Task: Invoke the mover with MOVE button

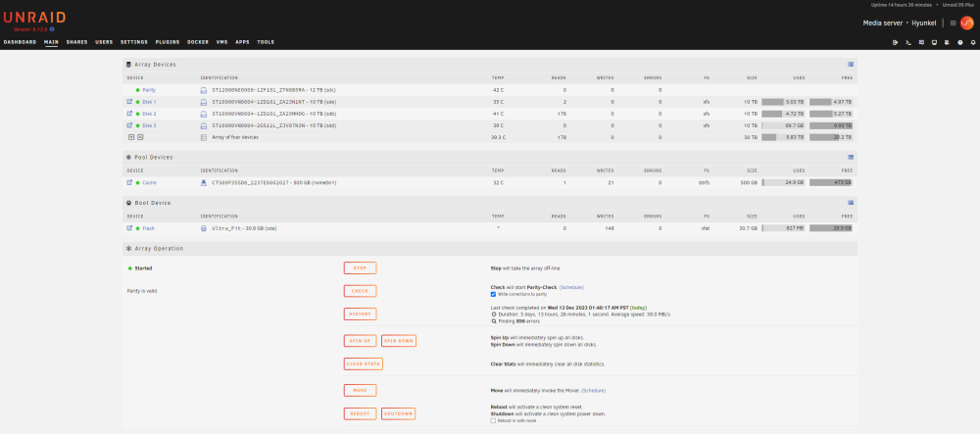Action: (x=360, y=390)
